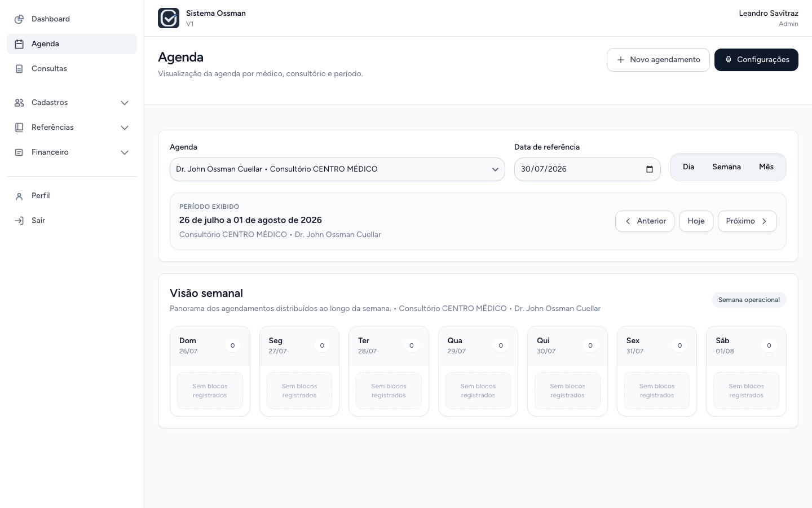The height and width of the screenshot is (508, 812).
Task: Click the Sair logout arrow icon
Action: [19, 221]
